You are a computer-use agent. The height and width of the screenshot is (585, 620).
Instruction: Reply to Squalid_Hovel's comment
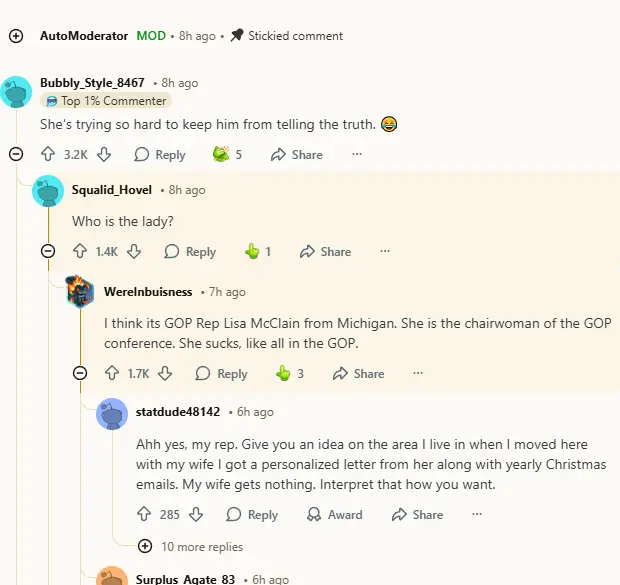click(x=190, y=252)
